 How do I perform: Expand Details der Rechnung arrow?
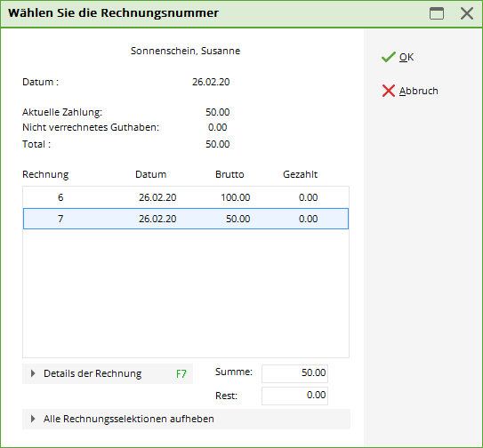pyautogui.click(x=33, y=373)
